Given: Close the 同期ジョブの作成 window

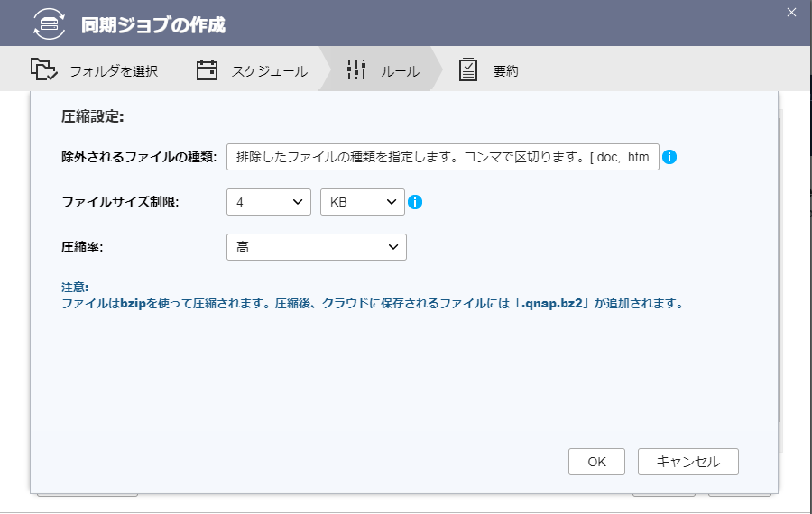Looking at the screenshot, I should click(x=791, y=13).
